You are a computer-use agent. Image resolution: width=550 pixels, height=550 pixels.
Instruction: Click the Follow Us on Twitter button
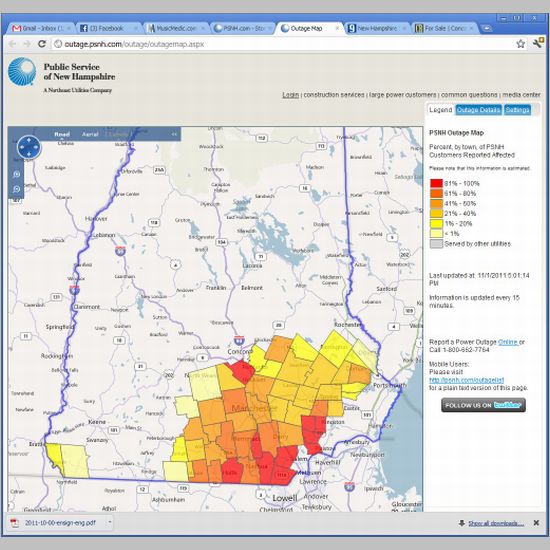(483, 405)
